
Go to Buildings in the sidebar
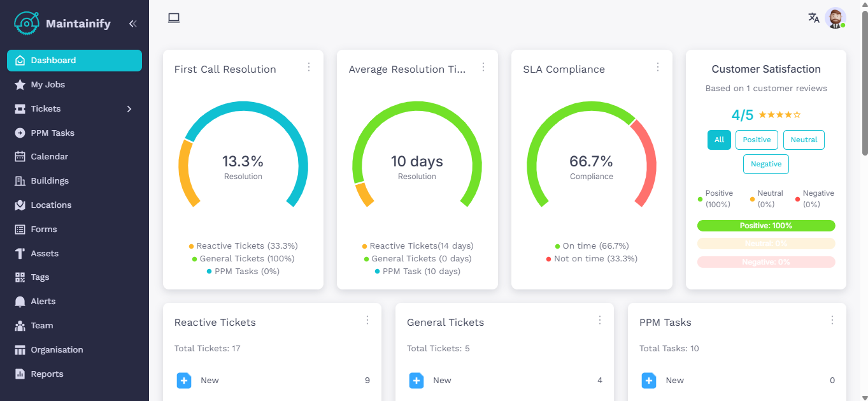coord(50,181)
